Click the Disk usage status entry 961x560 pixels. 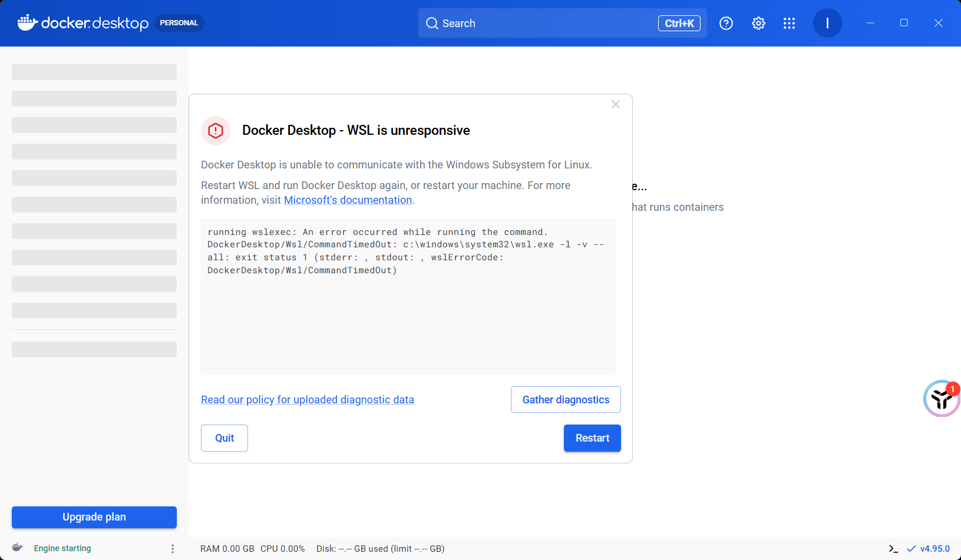381,549
